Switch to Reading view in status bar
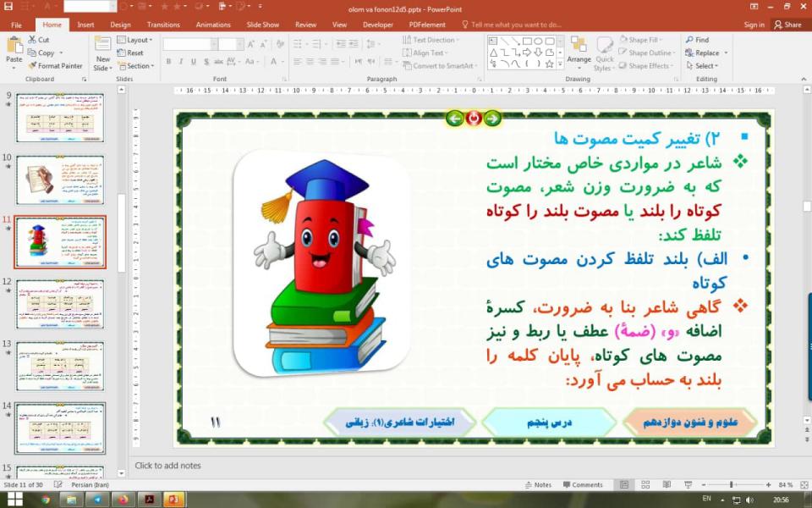 pyautogui.click(x=667, y=484)
